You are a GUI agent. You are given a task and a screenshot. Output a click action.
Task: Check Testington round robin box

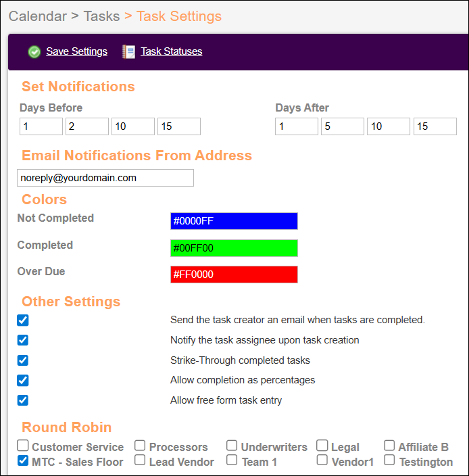389,460
